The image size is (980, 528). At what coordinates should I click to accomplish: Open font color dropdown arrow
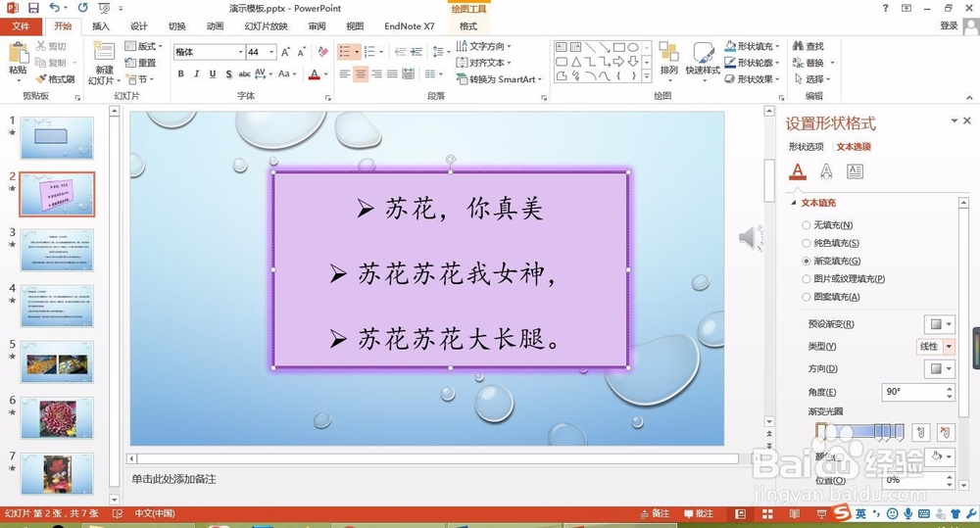click(x=326, y=74)
